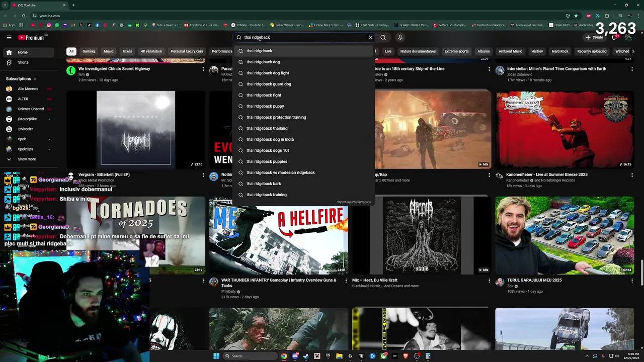This screenshot has width=644, height=362.
Task: Open options menu for Vergram video
Action: 203,175
